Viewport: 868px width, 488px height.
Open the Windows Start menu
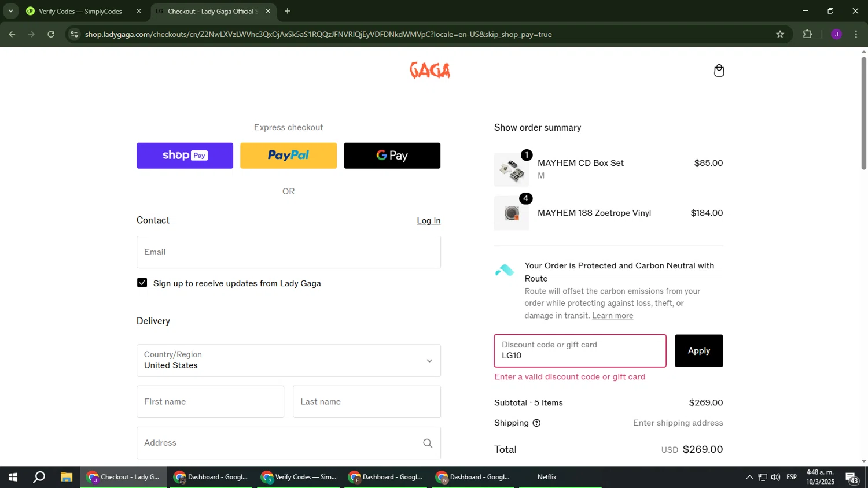click(13, 477)
